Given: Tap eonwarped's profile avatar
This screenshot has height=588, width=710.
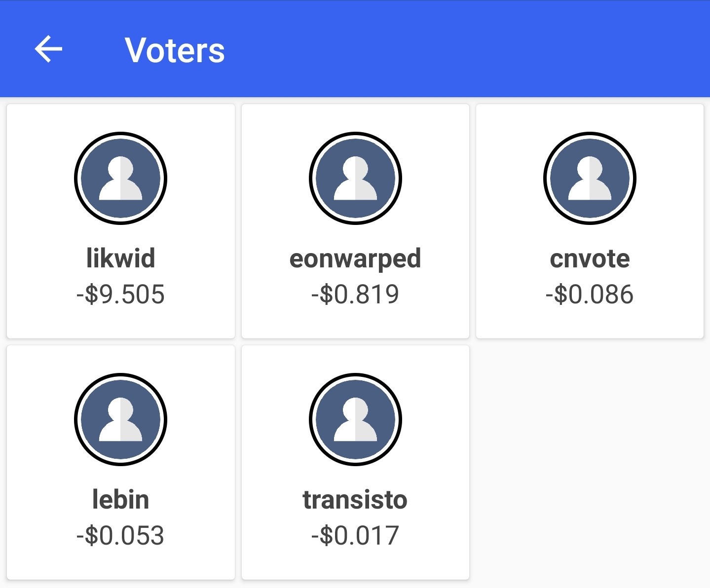Looking at the screenshot, I should 355,178.
